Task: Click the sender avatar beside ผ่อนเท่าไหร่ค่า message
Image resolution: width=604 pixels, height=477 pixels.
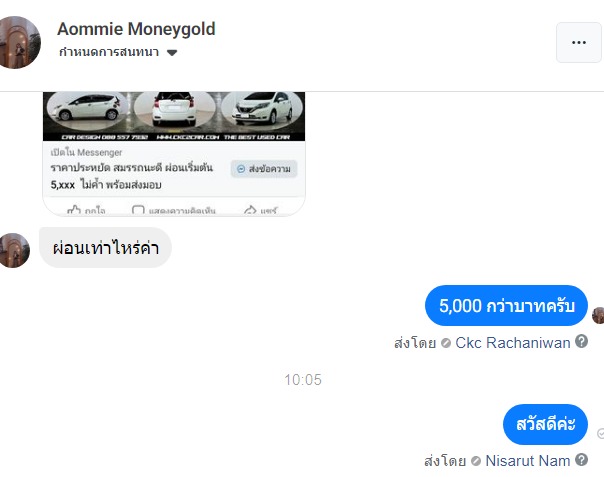Action: 15,250
